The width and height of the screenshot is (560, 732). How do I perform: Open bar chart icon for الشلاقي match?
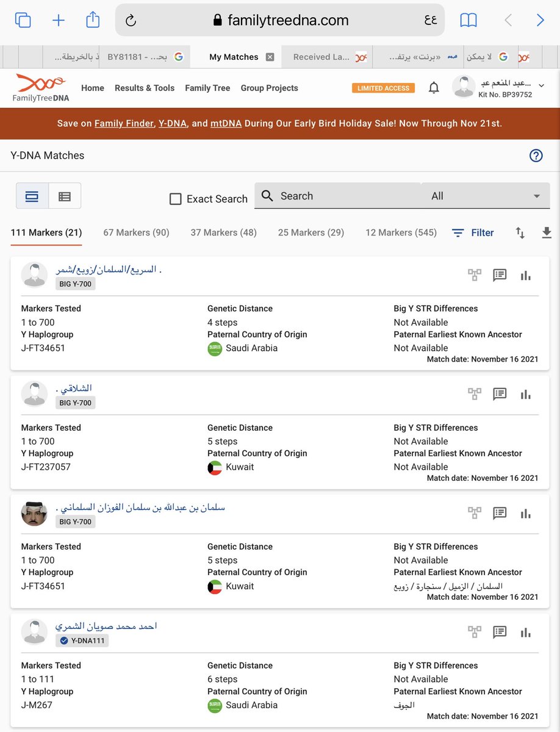[525, 394]
